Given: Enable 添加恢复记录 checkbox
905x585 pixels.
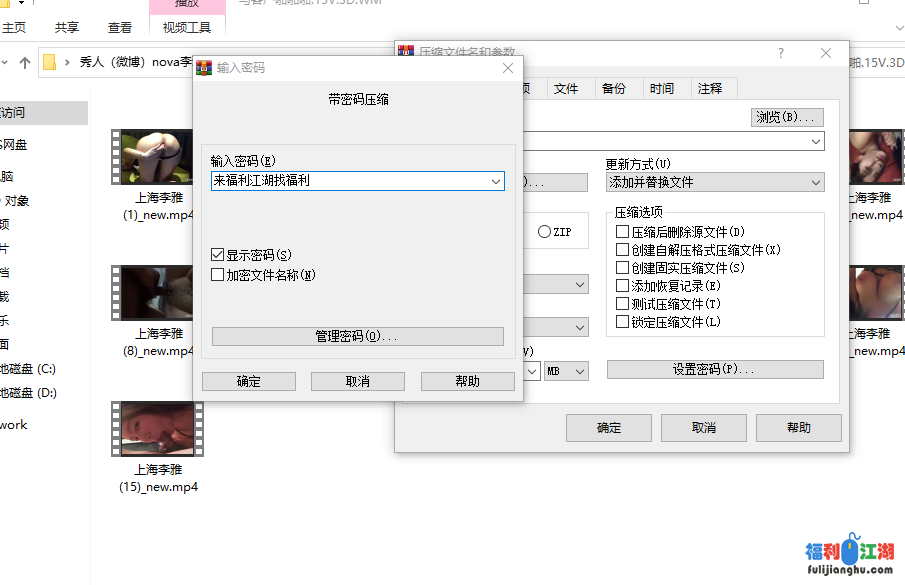Looking at the screenshot, I should tap(623, 286).
